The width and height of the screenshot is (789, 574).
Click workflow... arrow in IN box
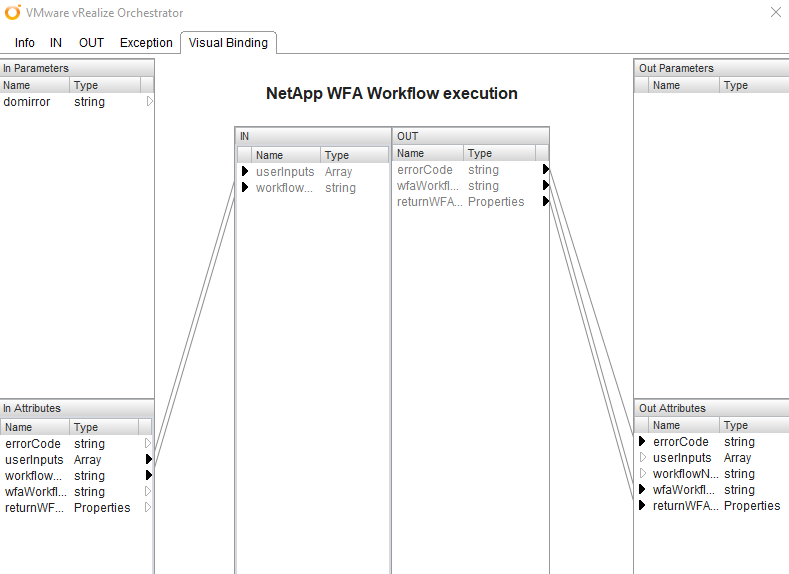pyautogui.click(x=245, y=187)
